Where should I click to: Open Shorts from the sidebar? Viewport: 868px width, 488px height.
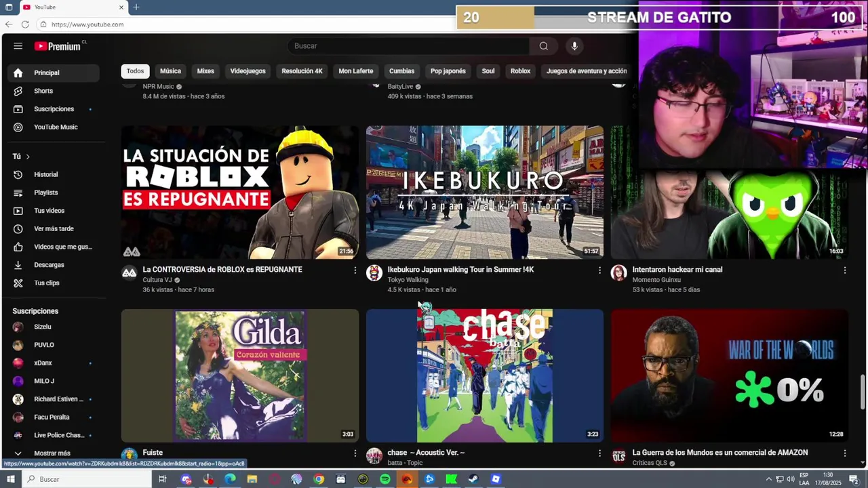54,91
